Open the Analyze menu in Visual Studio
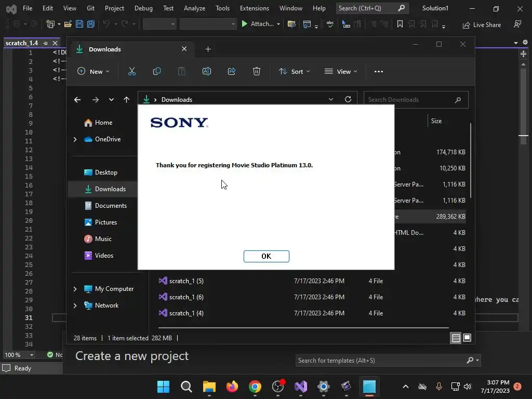This screenshot has height=399, width=532. pos(194,8)
